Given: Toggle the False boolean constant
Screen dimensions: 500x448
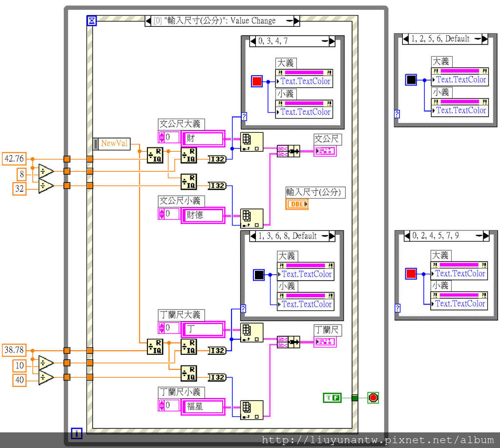Looking at the screenshot, I should 332,398.
